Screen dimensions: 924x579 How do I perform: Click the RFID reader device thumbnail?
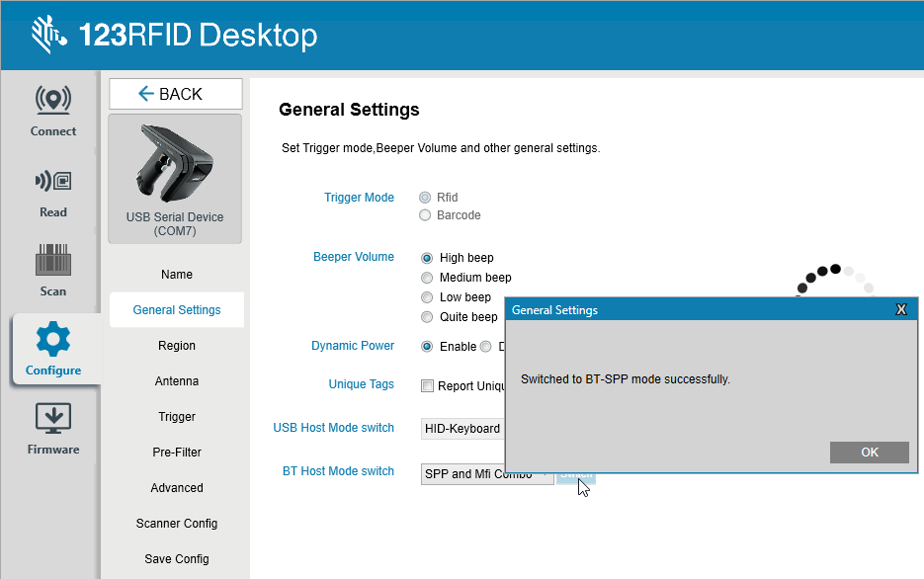pyautogui.click(x=175, y=165)
